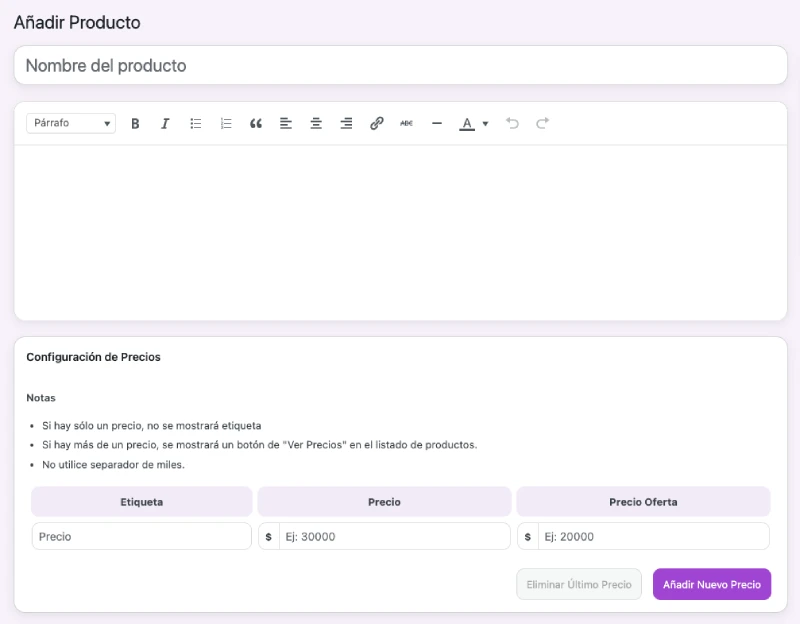Apply italic formatting

coord(165,123)
